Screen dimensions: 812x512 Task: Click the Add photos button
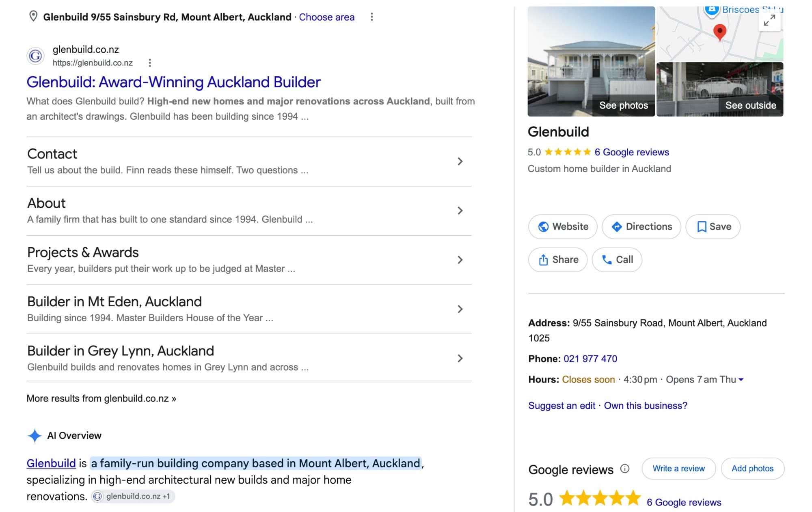point(752,469)
